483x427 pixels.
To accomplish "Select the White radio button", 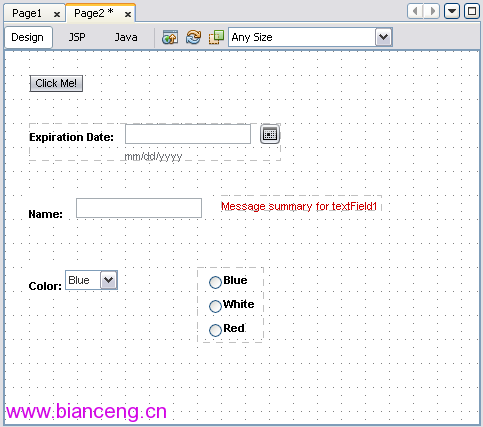I will tap(215, 306).
